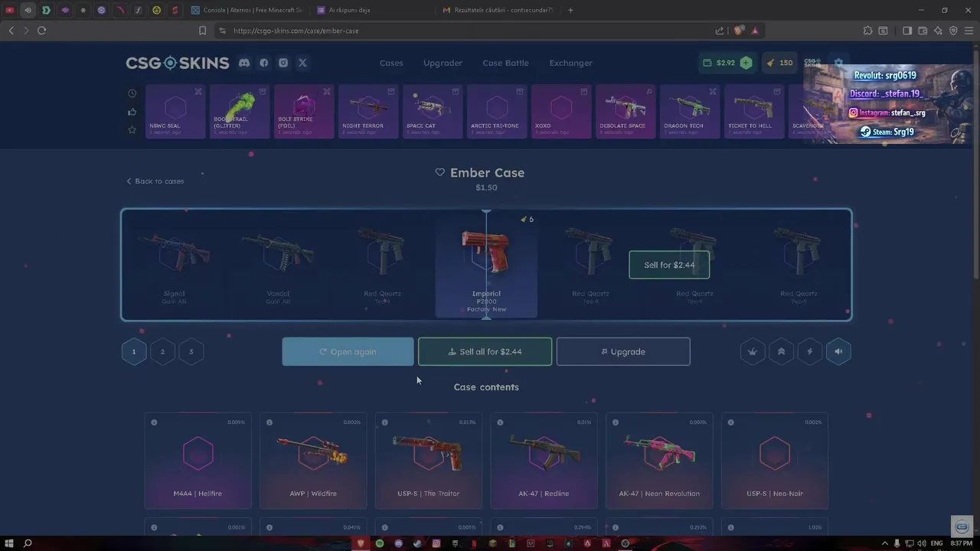Open the Case Battle menu item
Viewport: 980px width, 551px height.
click(x=505, y=63)
